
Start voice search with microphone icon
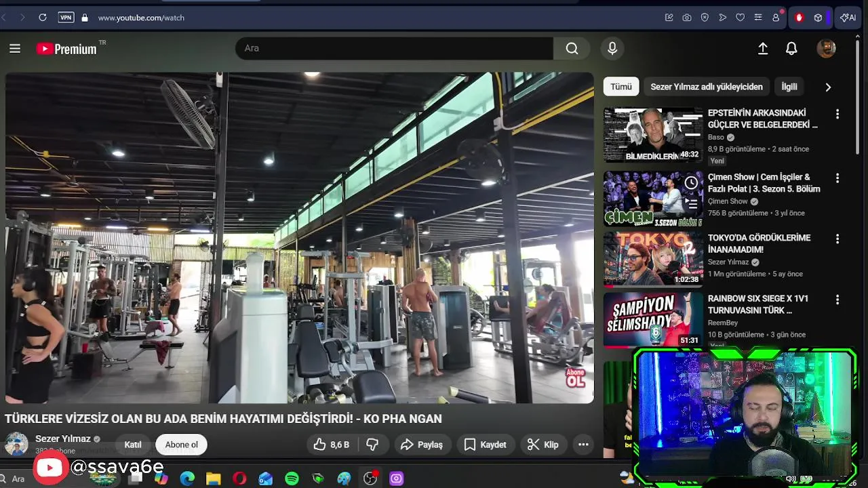pyautogui.click(x=612, y=48)
